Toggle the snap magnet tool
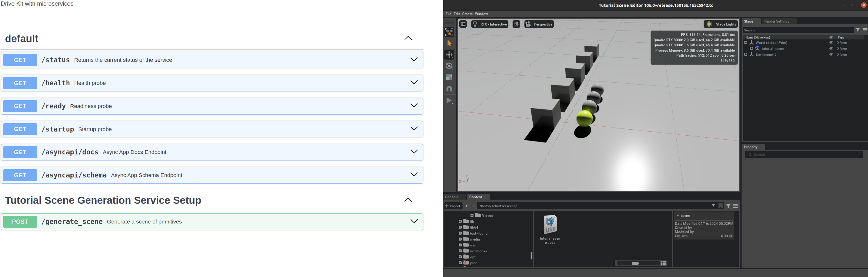868x277 pixels. click(x=449, y=89)
